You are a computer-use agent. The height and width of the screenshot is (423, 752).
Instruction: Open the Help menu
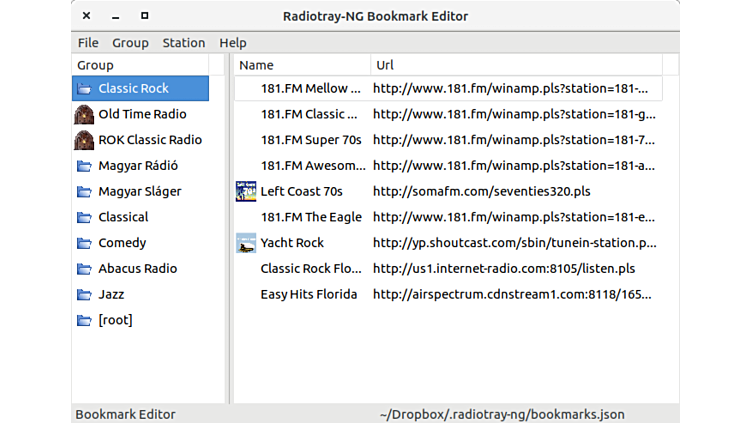point(233,43)
